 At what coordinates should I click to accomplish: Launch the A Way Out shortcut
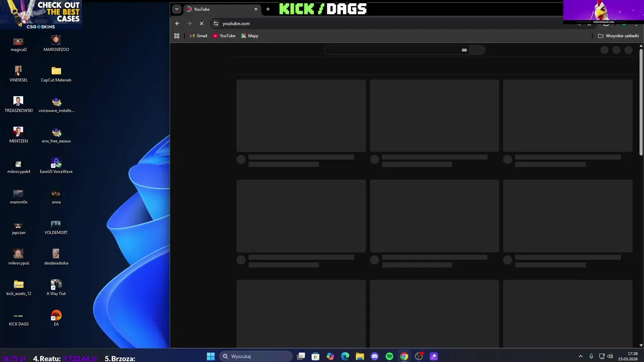pyautogui.click(x=56, y=288)
